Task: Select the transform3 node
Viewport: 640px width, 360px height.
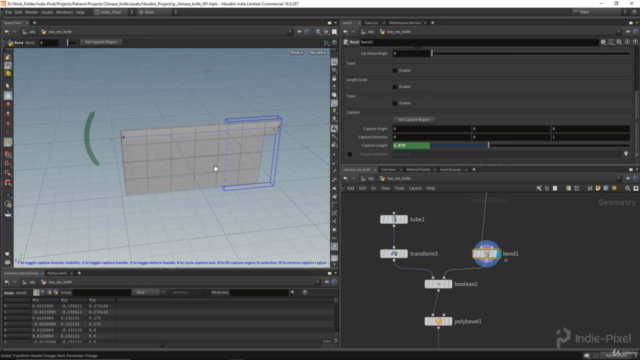Action: [394, 254]
